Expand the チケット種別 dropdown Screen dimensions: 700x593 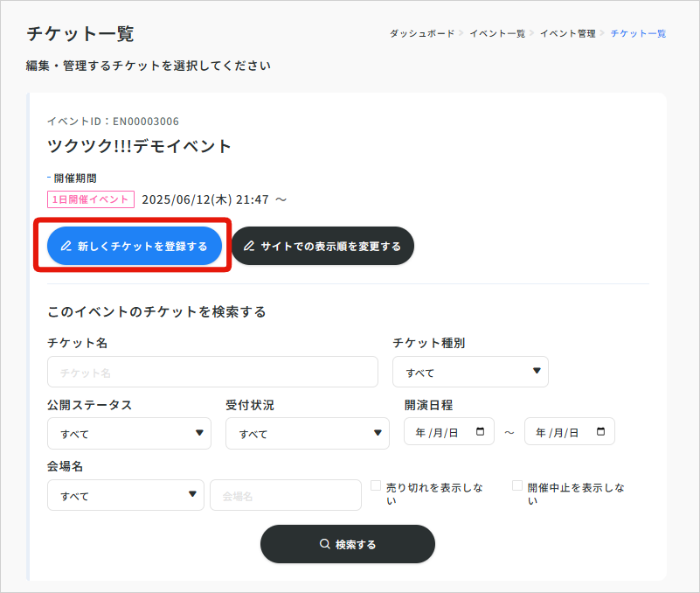[x=470, y=372]
